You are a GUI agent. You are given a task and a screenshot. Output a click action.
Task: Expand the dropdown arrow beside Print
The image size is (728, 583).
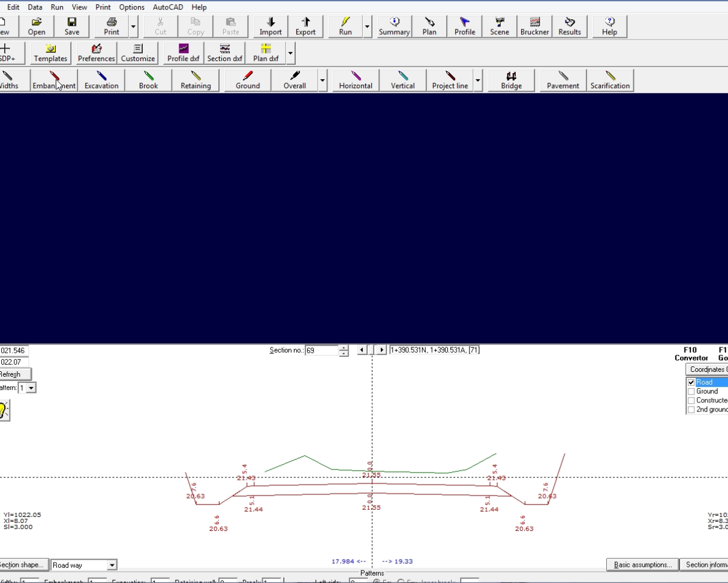pos(134,26)
